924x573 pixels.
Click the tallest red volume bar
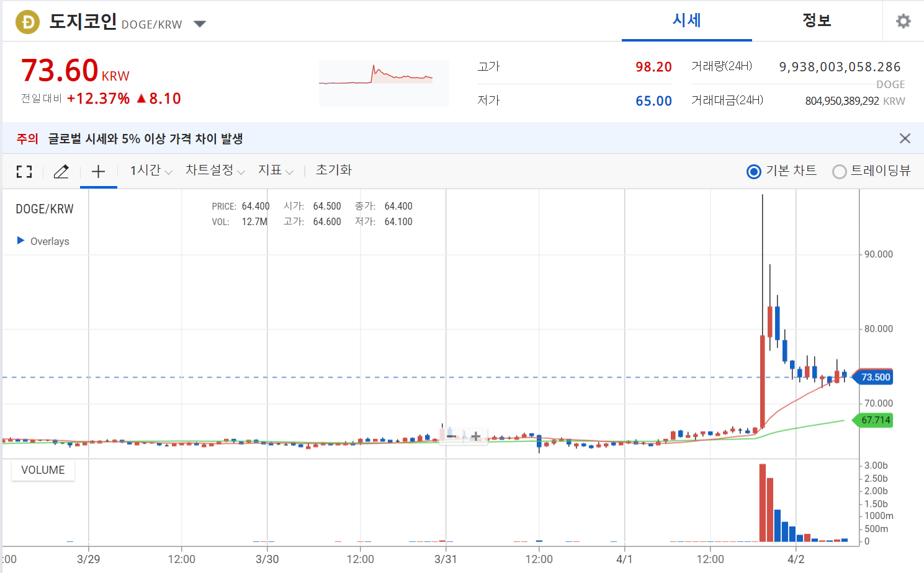click(763, 503)
